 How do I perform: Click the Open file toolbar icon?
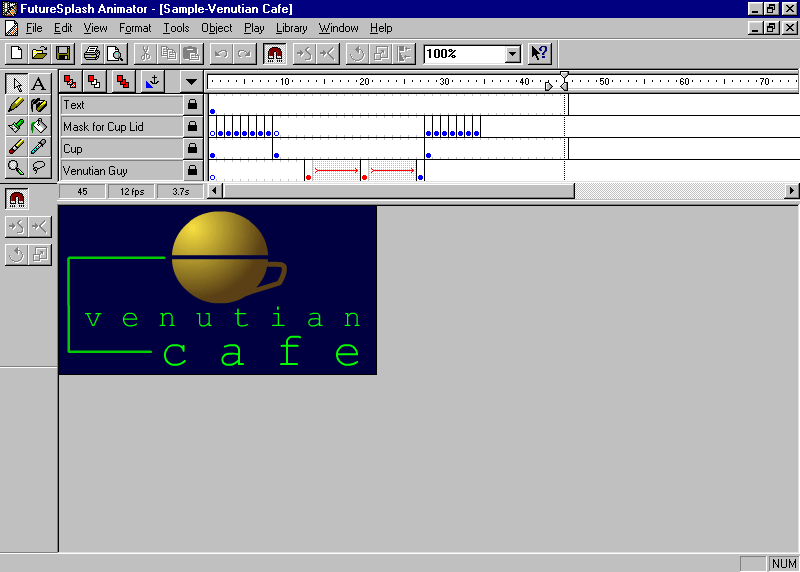[x=40, y=54]
